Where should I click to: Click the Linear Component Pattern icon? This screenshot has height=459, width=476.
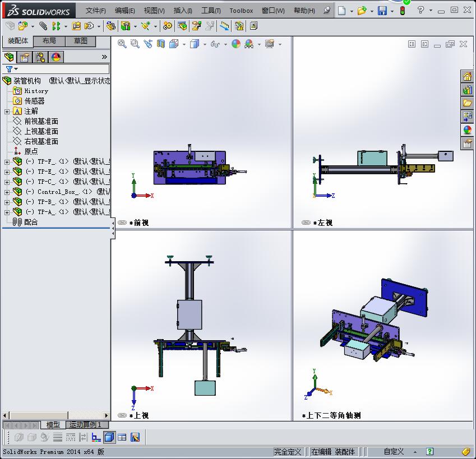coord(56,26)
